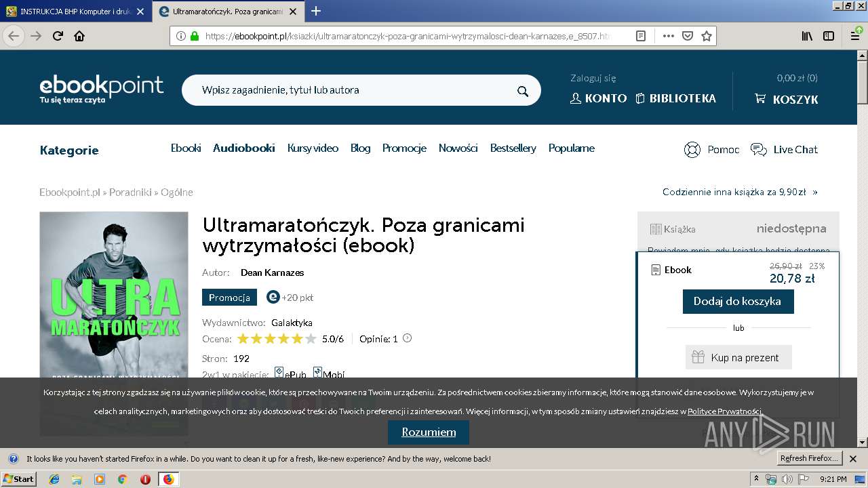The height and width of the screenshot is (488, 868).
Task: Open the Windows Start menu
Action: pos(19,479)
